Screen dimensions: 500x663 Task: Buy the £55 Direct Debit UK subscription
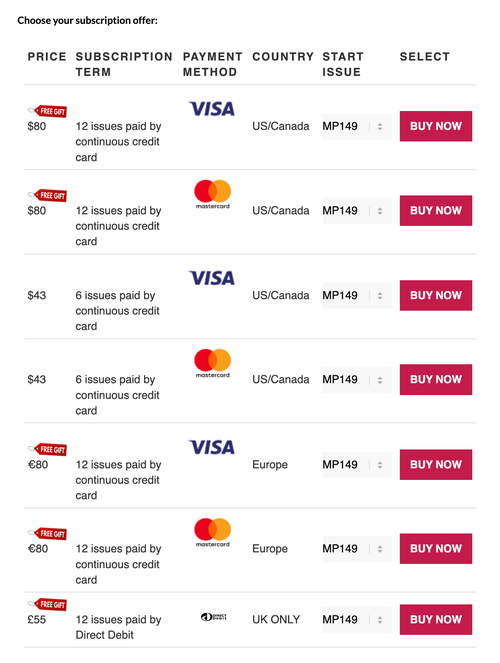tap(436, 620)
